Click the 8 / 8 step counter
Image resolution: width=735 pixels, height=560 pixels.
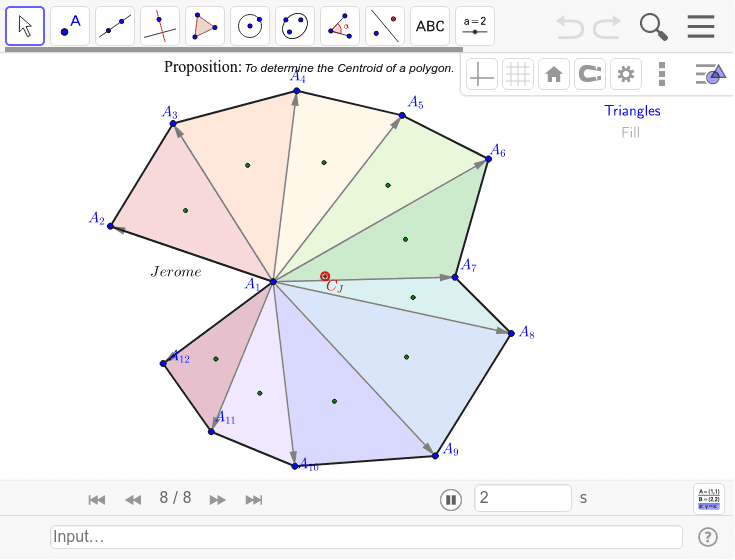[x=175, y=497]
